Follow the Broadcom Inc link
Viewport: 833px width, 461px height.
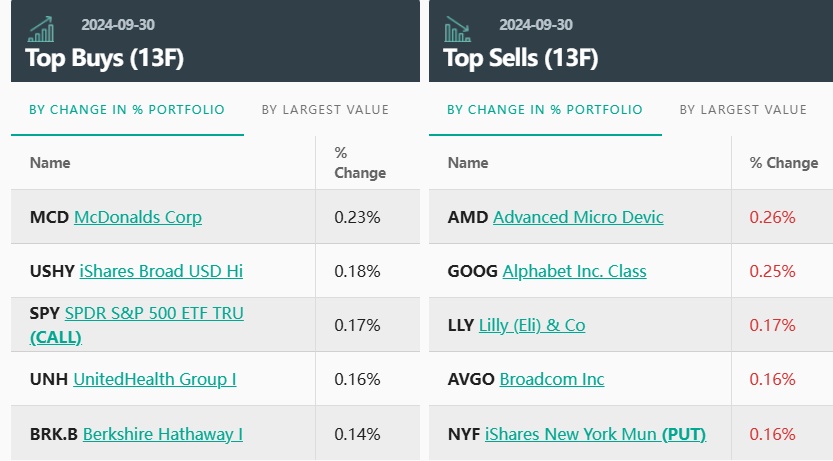coord(552,379)
